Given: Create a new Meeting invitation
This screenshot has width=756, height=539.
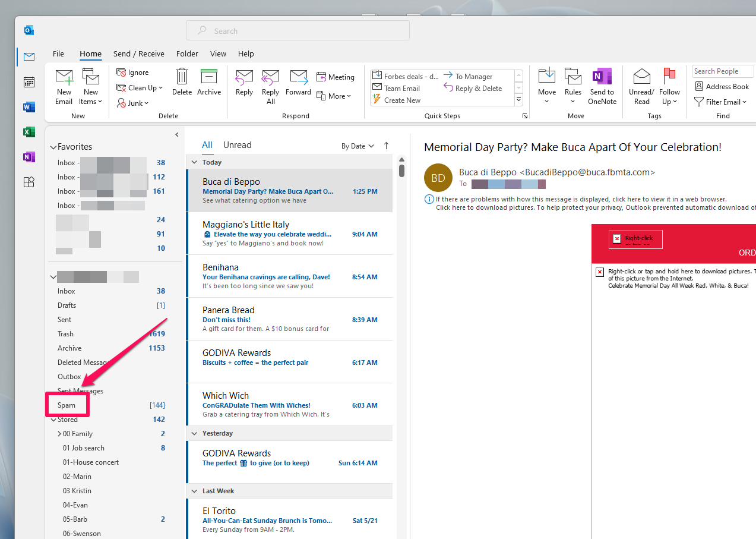Looking at the screenshot, I should pos(336,77).
